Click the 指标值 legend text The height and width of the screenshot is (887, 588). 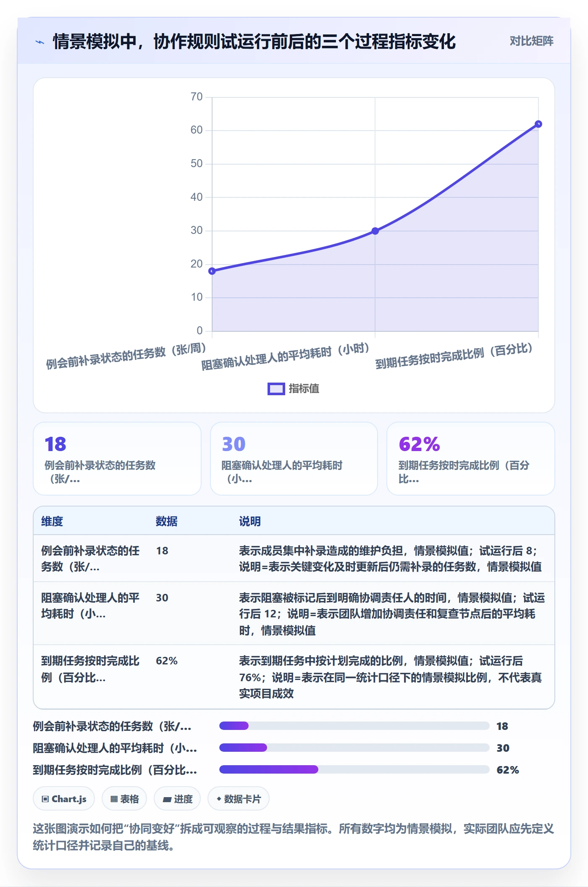[x=304, y=389]
